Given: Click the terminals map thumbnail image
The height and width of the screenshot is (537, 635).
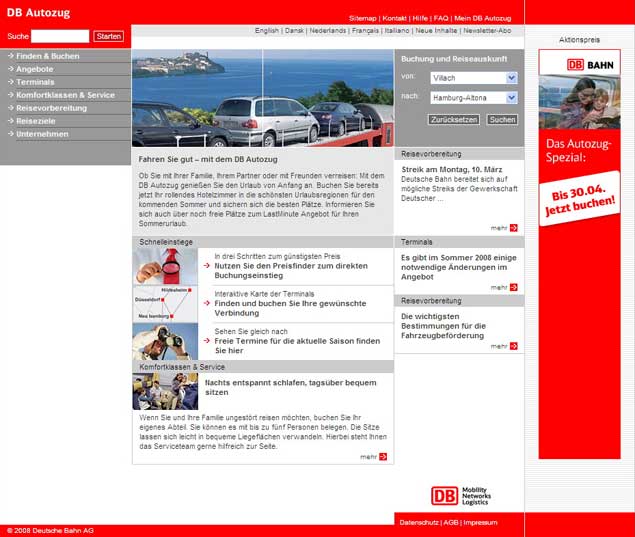Looking at the screenshot, I should click(x=165, y=304).
